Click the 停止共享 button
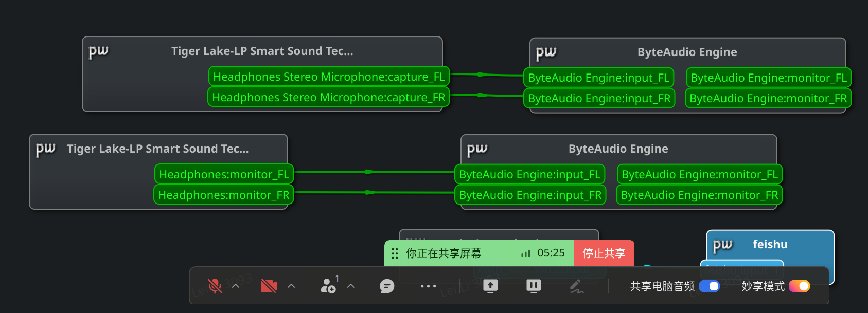Image resolution: width=868 pixels, height=313 pixels. pos(604,253)
